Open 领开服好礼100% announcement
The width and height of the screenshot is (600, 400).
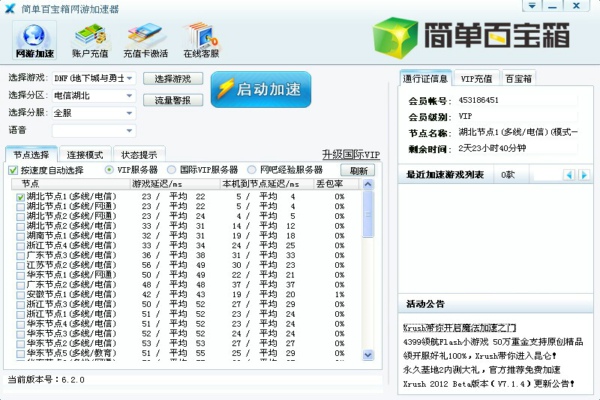(479, 356)
